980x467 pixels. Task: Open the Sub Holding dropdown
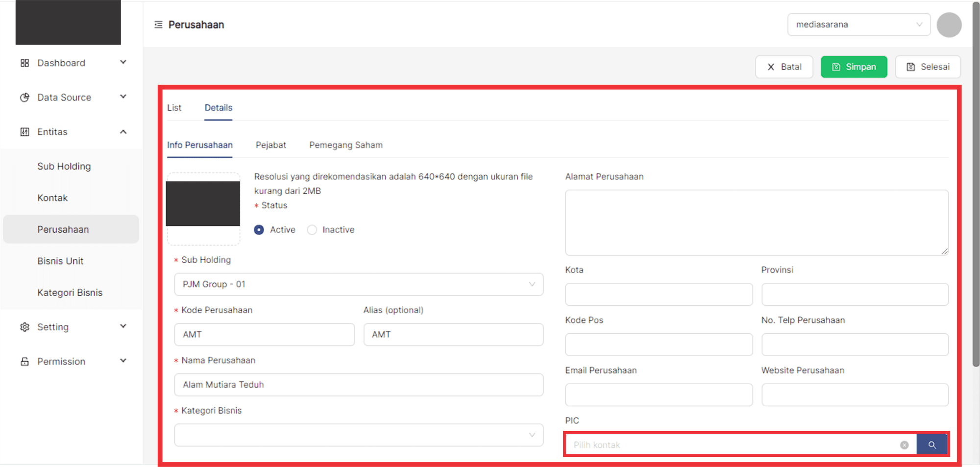pyautogui.click(x=358, y=284)
